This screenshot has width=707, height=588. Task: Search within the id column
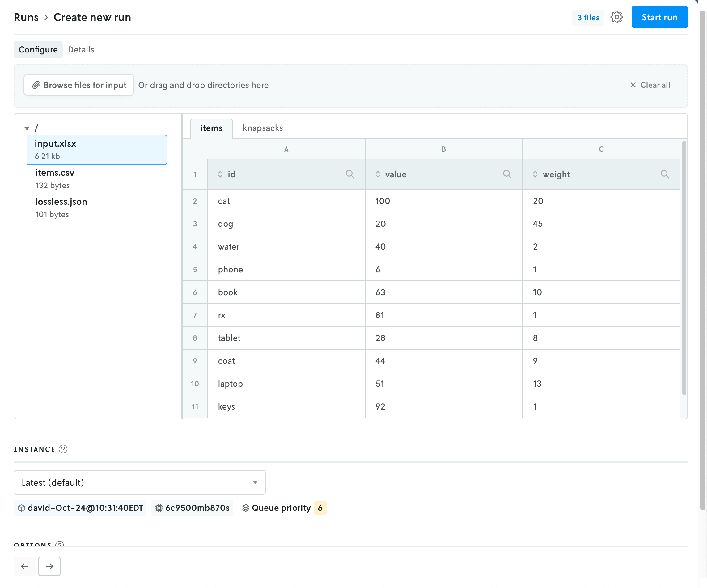pyautogui.click(x=350, y=174)
